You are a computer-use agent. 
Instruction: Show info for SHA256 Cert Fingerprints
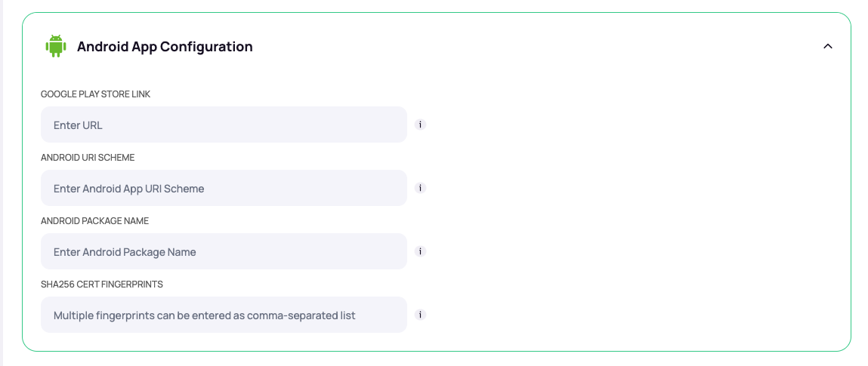click(x=421, y=315)
